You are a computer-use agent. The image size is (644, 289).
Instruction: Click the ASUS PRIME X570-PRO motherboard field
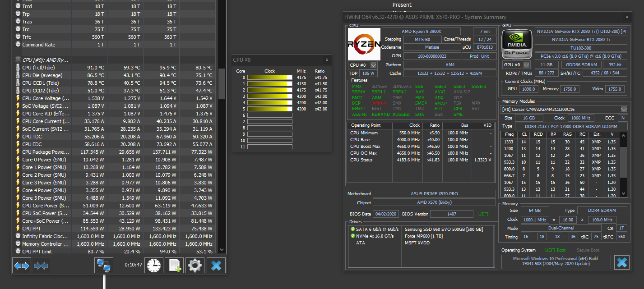point(435,194)
